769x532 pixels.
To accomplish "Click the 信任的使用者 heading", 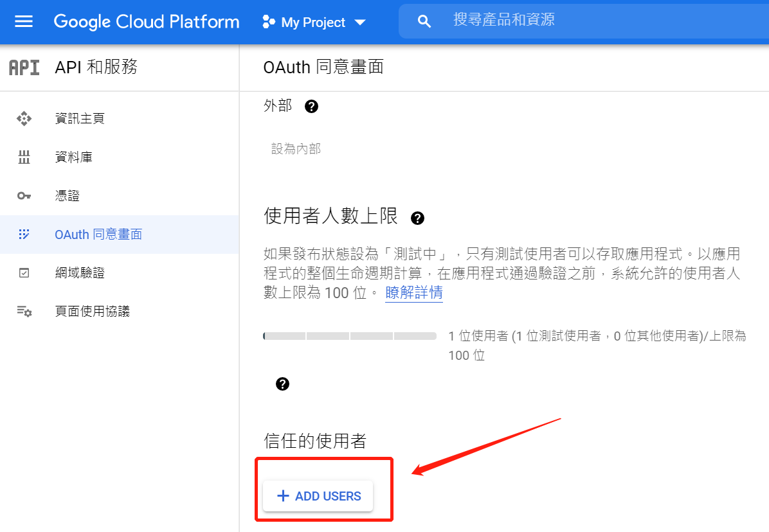I will (315, 441).
